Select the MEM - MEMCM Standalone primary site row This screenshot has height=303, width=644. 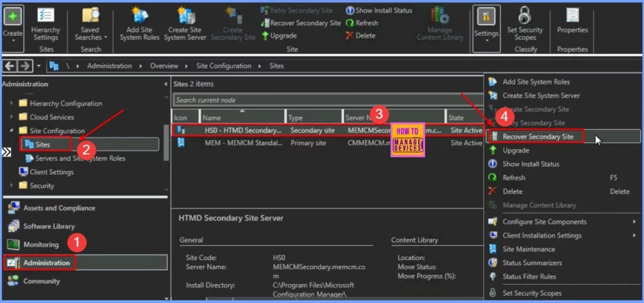click(x=327, y=143)
